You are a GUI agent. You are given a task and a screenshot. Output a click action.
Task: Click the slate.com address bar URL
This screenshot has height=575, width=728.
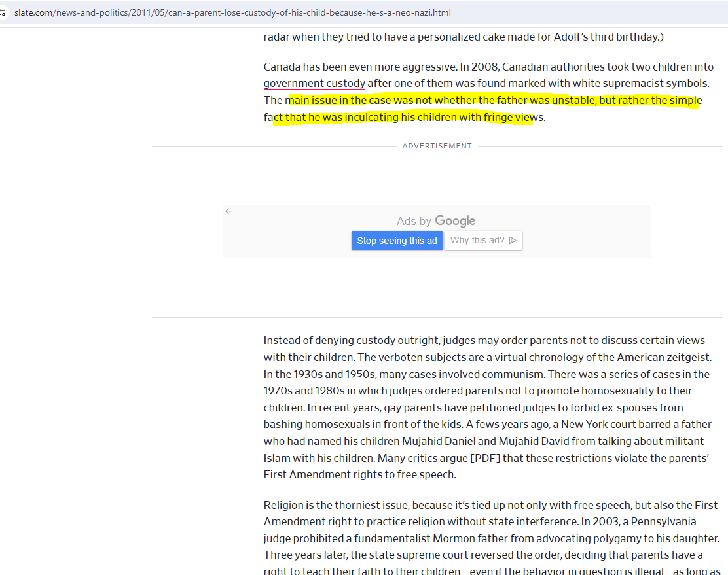(x=232, y=12)
